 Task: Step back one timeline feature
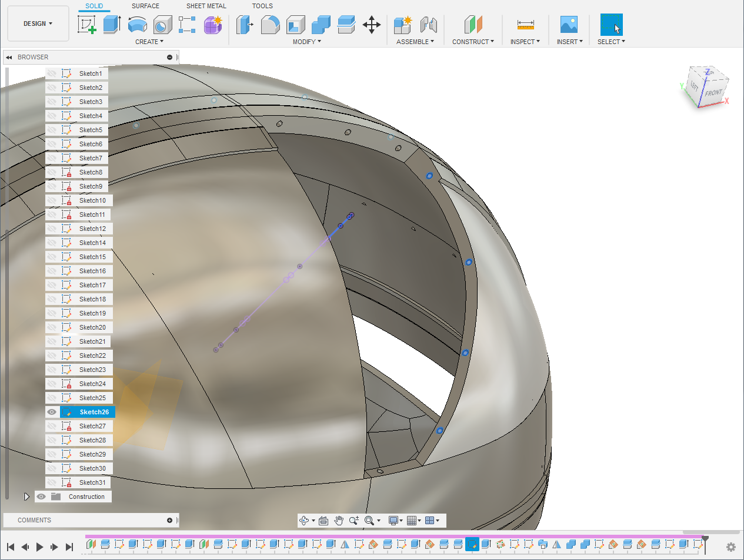tap(25, 547)
